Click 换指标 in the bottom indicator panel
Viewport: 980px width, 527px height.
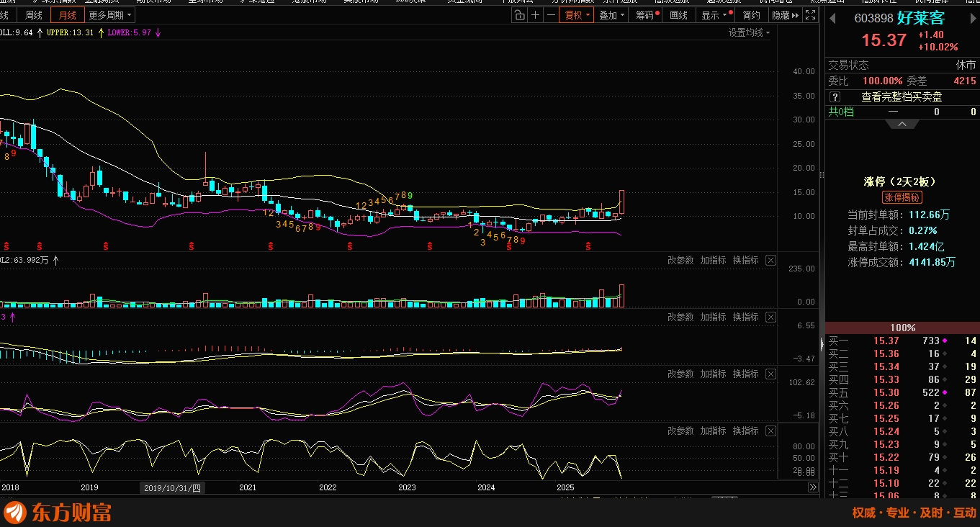pos(745,431)
